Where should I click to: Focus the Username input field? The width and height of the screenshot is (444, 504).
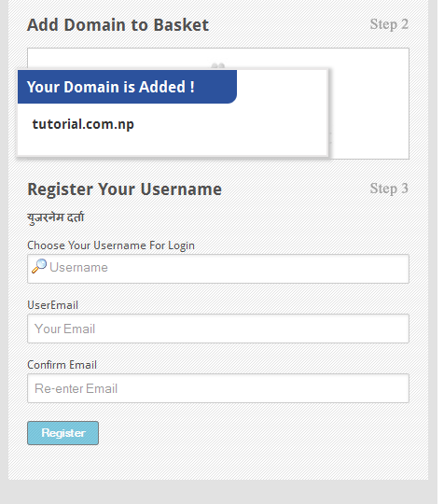pyautogui.click(x=218, y=269)
